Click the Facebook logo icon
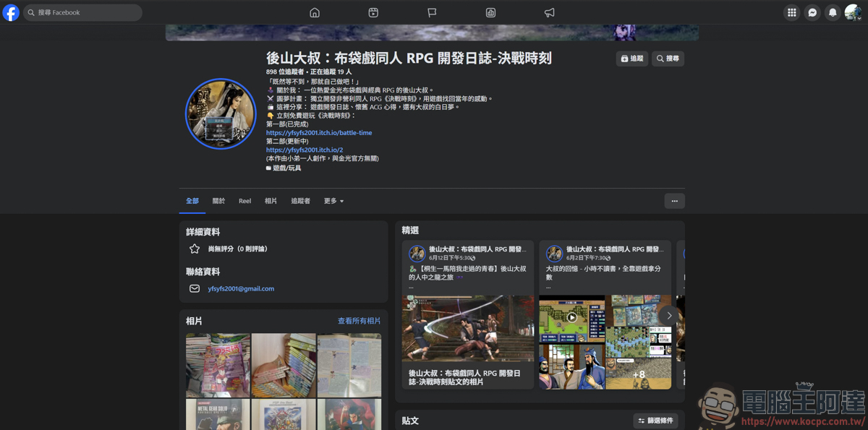 (x=11, y=12)
